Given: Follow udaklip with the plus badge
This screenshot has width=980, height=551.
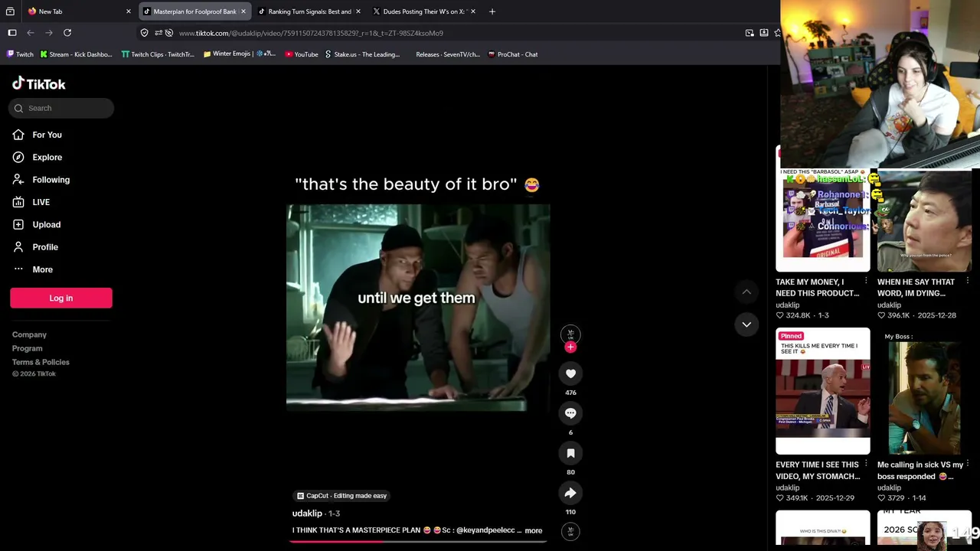Looking at the screenshot, I should point(570,347).
